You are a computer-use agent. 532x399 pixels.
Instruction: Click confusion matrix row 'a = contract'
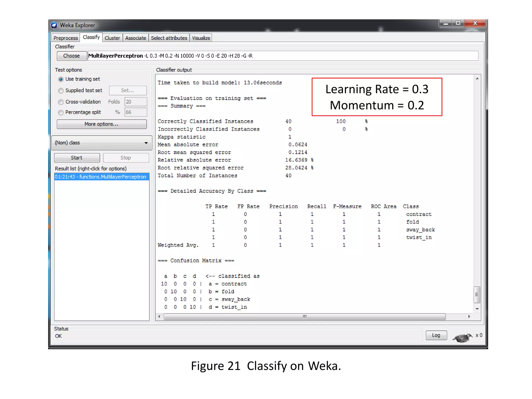click(x=204, y=284)
